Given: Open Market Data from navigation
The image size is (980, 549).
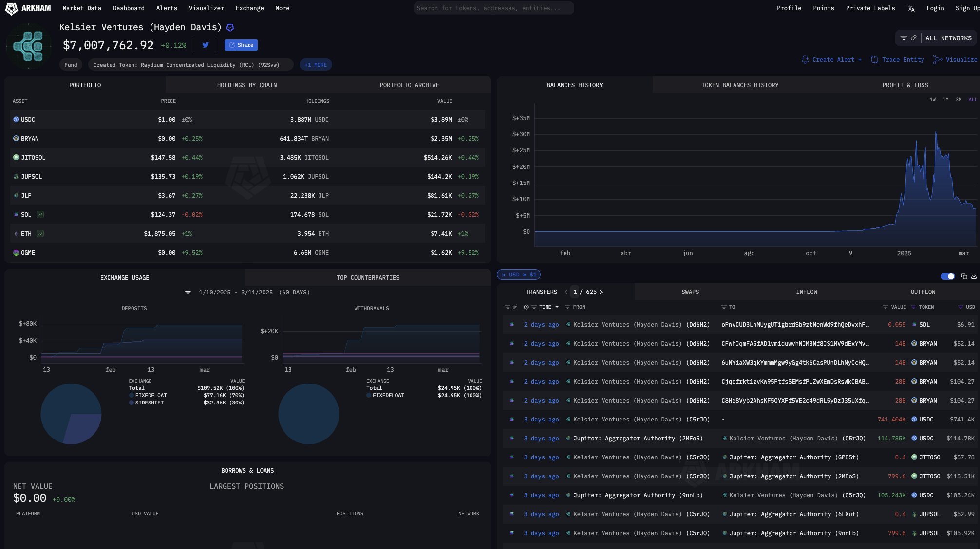Looking at the screenshot, I should (82, 8).
